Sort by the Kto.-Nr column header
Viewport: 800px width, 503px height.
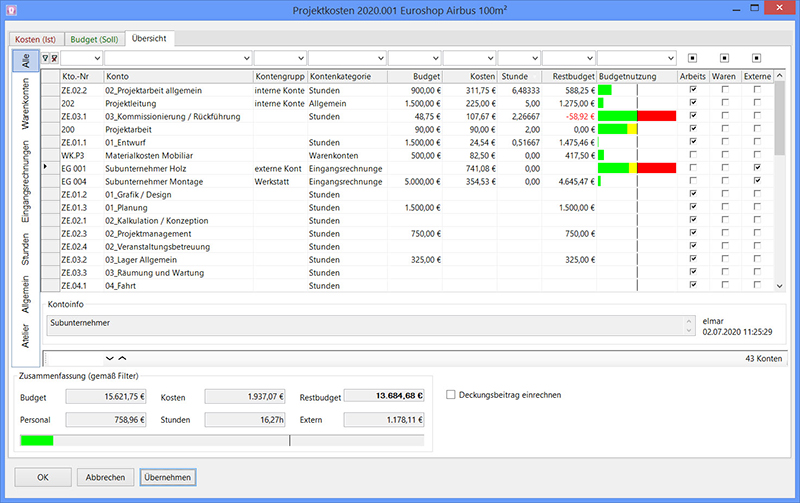click(82, 76)
